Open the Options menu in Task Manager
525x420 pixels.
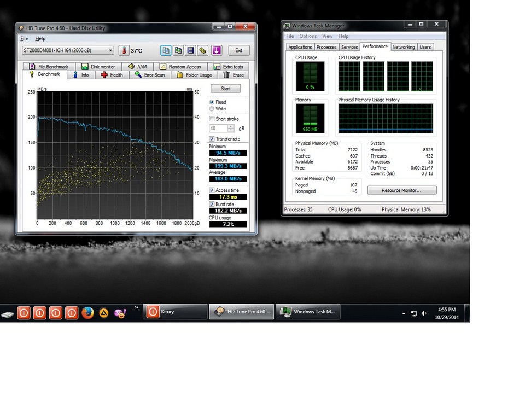click(308, 36)
